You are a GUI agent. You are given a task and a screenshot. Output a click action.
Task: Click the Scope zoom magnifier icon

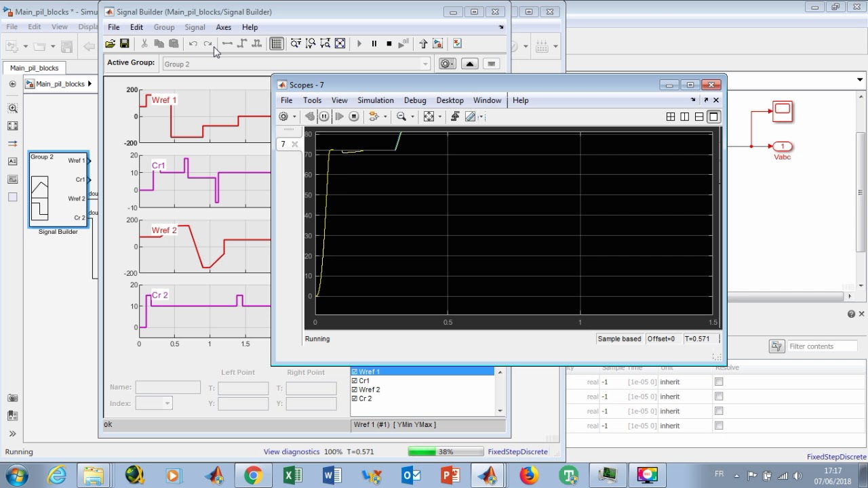coord(401,117)
